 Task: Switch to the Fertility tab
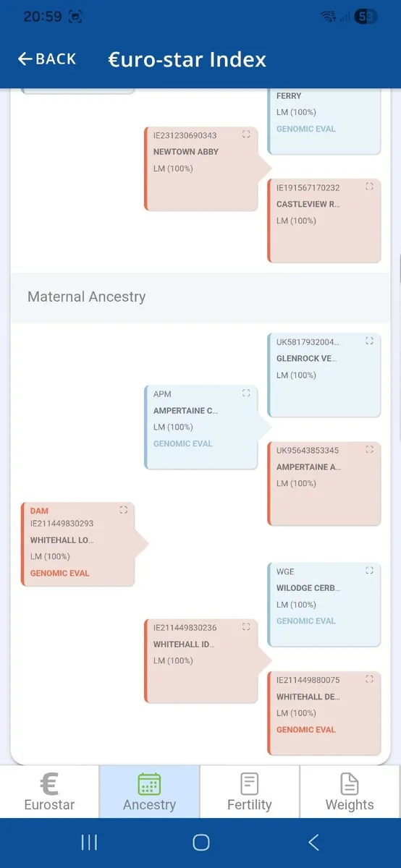(250, 792)
